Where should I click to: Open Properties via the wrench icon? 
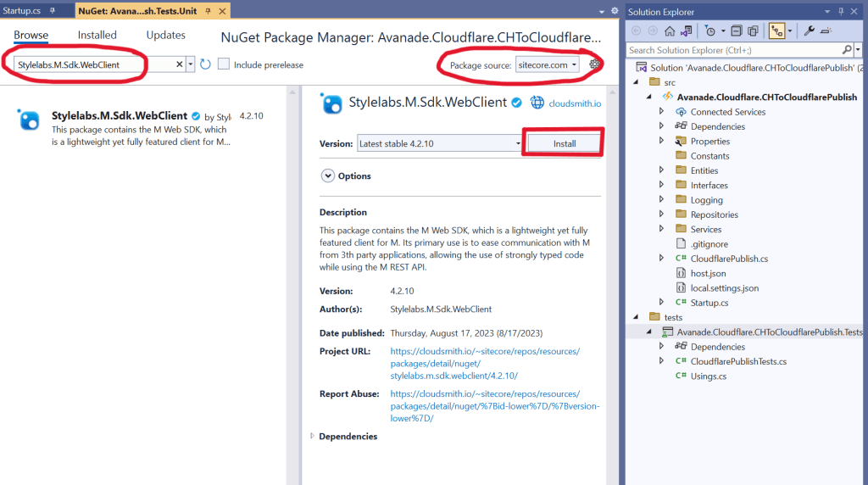(809, 31)
